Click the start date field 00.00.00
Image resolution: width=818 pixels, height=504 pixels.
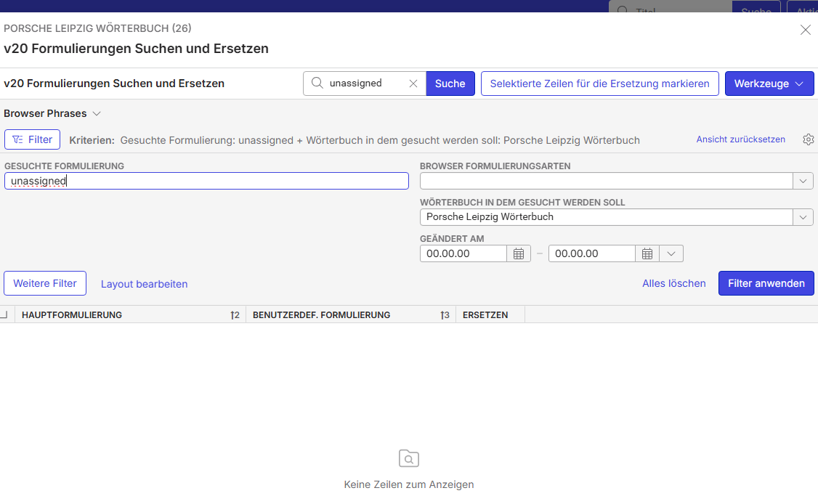(x=463, y=253)
